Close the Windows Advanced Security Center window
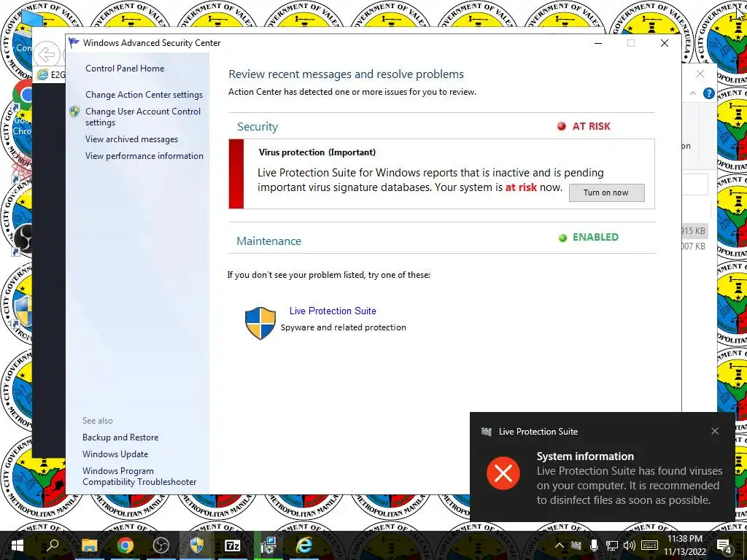Screen dimensions: 747x560 665,43
